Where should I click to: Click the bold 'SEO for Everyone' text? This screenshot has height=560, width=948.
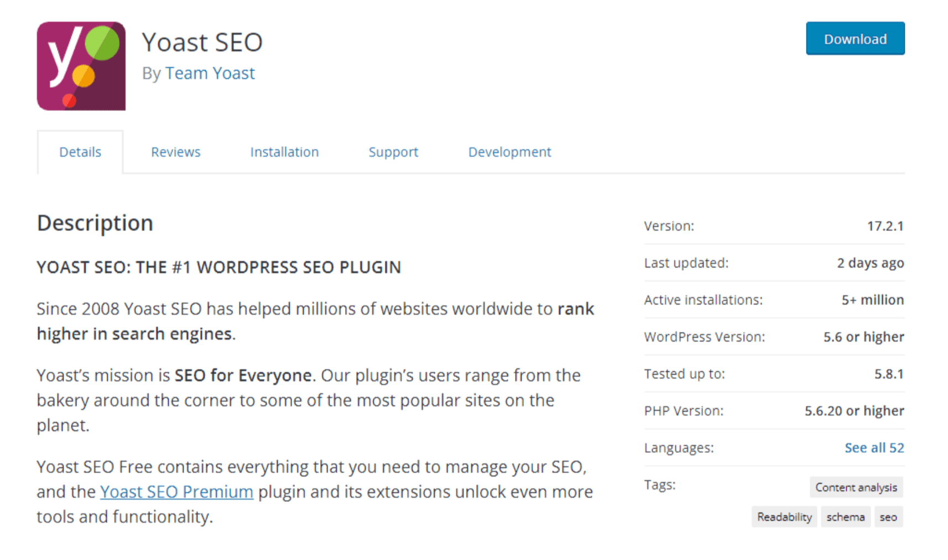click(x=243, y=375)
